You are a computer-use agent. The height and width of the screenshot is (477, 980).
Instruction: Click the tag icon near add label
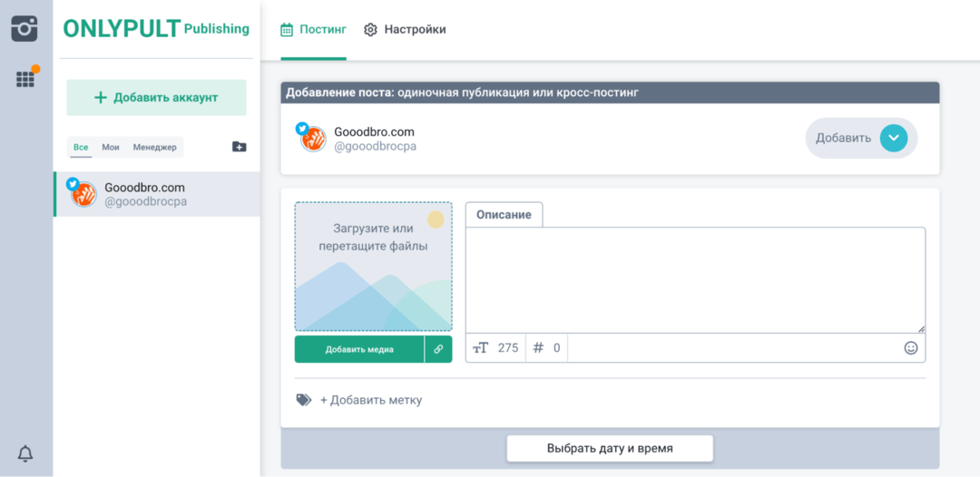pyautogui.click(x=303, y=400)
